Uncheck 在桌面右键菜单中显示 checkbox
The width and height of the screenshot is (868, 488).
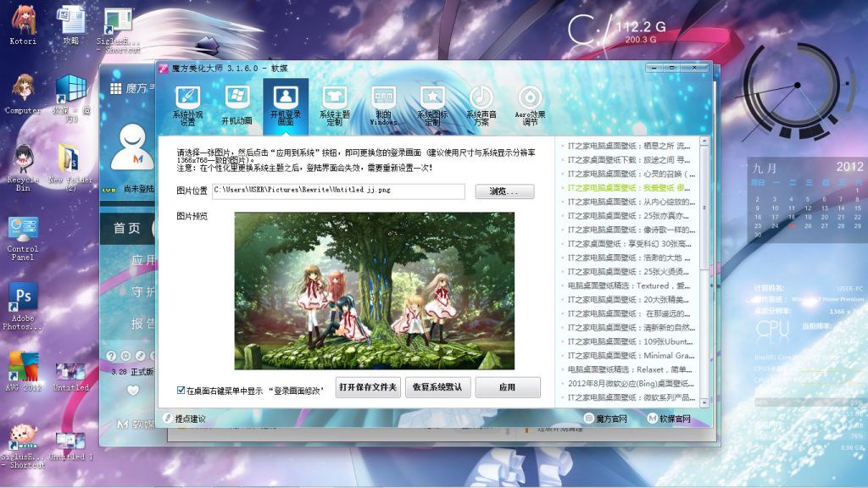(x=181, y=390)
